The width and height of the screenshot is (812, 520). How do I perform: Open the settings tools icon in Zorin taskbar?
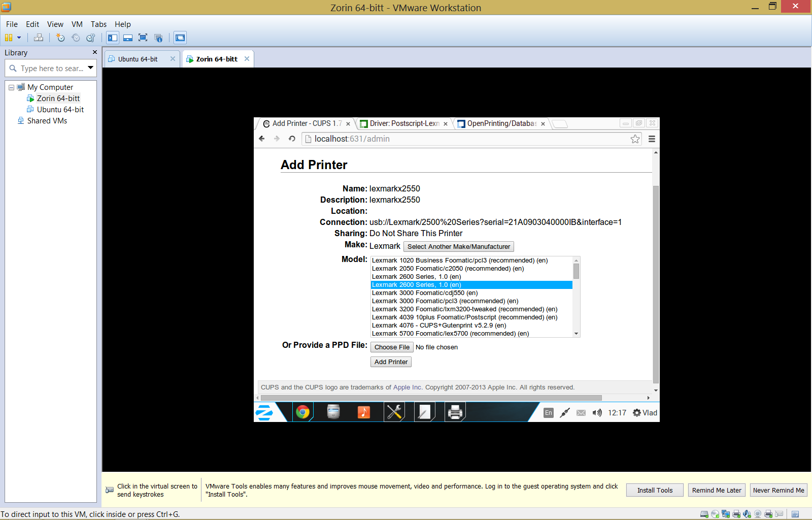pos(394,412)
